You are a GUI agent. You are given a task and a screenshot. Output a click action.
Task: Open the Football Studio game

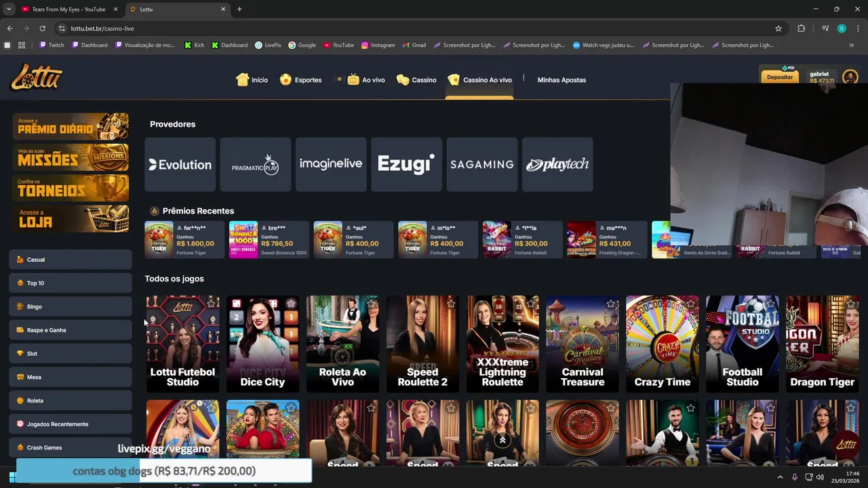pyautogui.click(x=743, y=344)
